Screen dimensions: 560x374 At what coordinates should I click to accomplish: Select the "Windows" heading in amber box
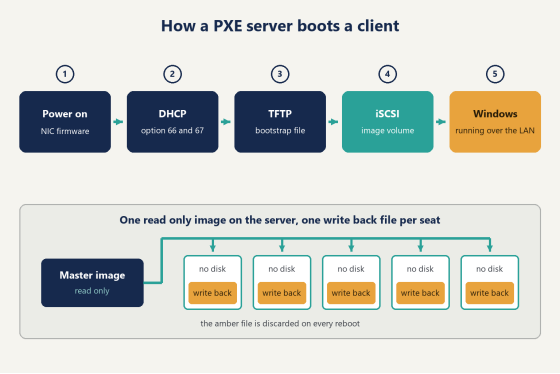click(495, 114)
